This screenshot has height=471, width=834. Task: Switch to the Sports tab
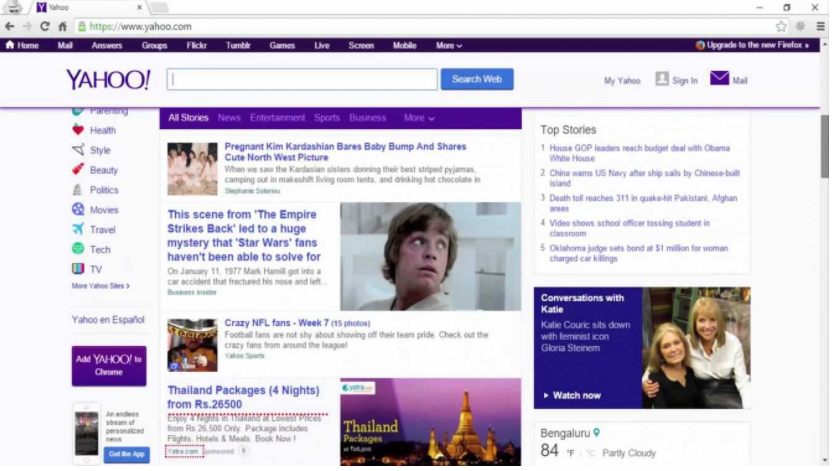tap(327, 118)
